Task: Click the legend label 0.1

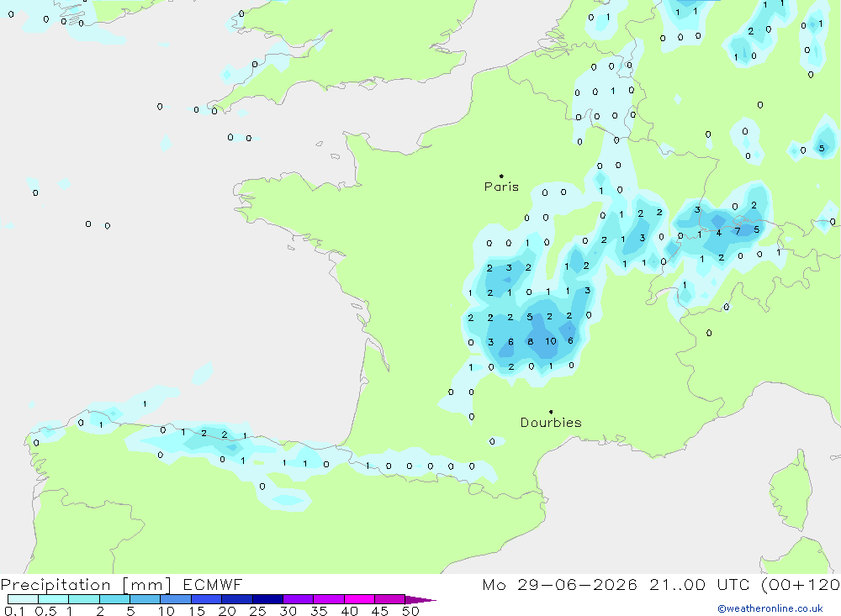Action: [14, 611]
